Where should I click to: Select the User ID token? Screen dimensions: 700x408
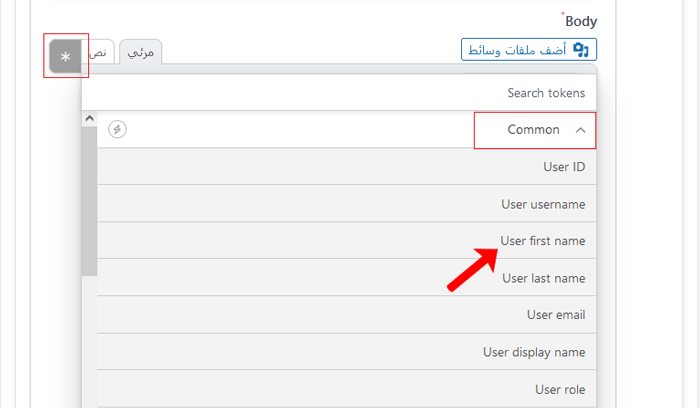click(563, 167)
